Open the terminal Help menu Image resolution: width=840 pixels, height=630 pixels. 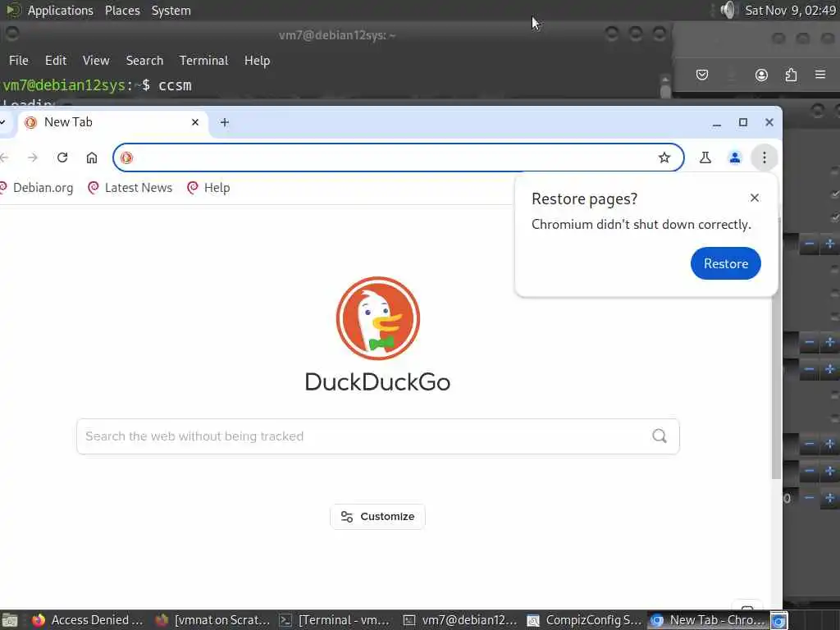click(x=257, y=61)
